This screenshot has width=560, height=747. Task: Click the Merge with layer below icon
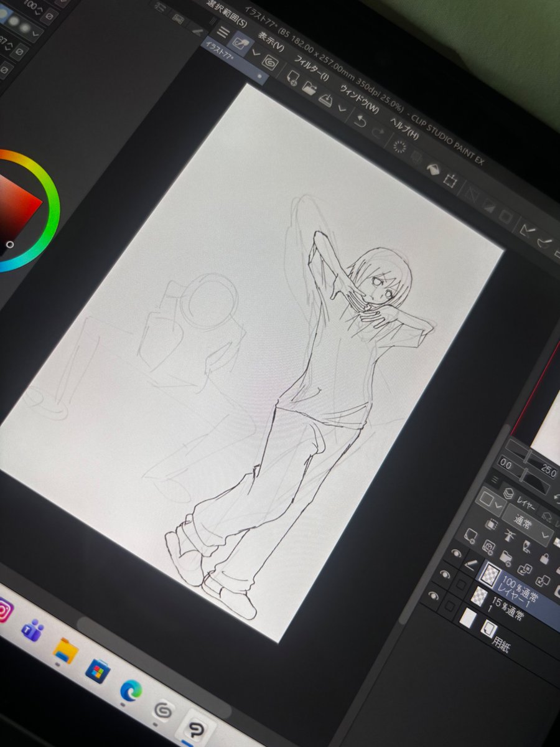pyautogui.click(x=542, y=580)
